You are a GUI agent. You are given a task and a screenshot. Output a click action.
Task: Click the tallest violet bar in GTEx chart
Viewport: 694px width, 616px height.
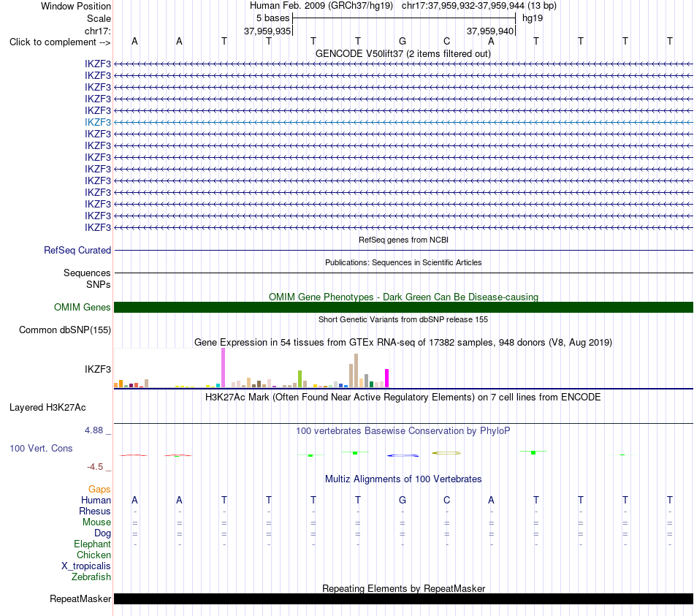tap(223, 368)
